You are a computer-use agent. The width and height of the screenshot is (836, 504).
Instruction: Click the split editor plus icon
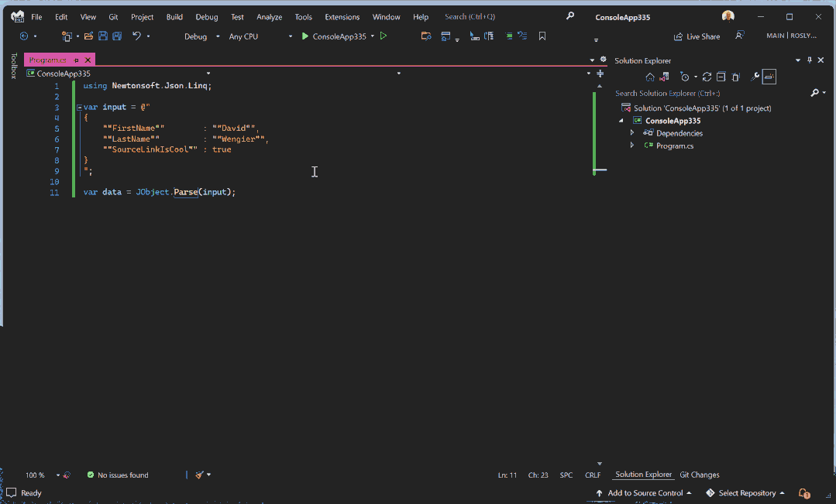tap(600, 74)
